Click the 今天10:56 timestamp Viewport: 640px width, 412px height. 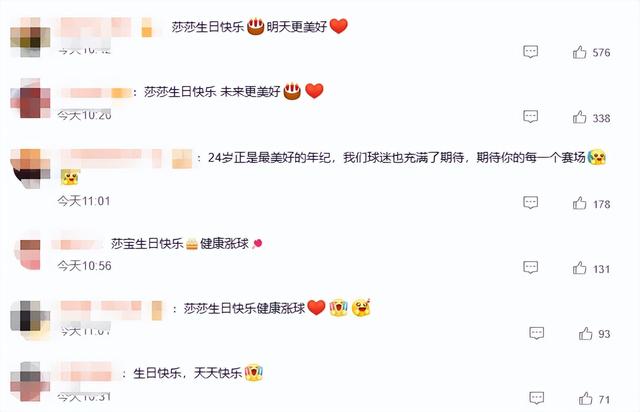[x=84, y=266]
